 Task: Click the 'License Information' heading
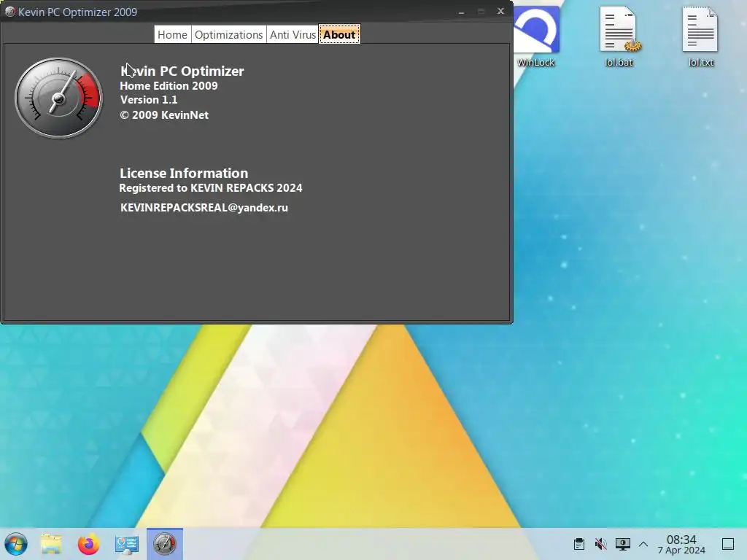click(184, 173)
